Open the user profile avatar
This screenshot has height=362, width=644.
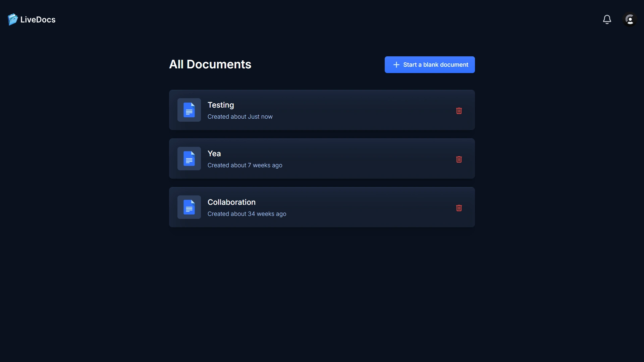coord(630,19)
